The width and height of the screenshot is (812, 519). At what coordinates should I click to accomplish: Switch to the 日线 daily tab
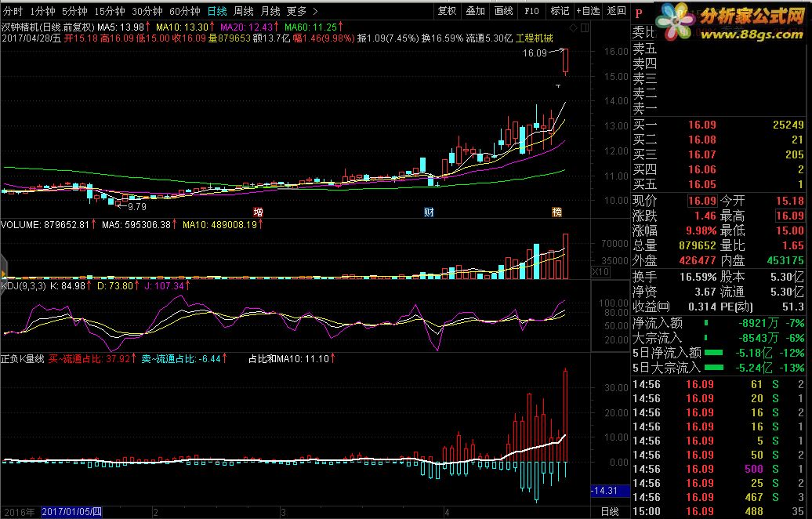click(x=217, y=11)
